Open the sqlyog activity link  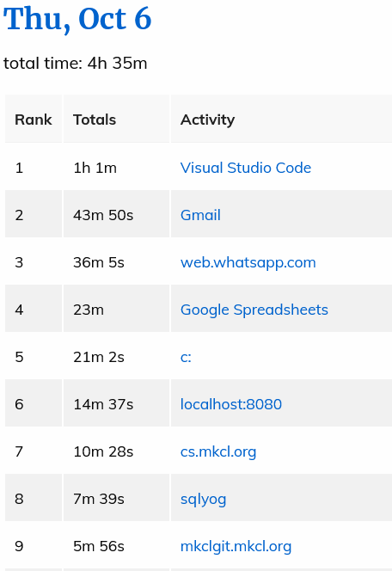pos(203,500)
